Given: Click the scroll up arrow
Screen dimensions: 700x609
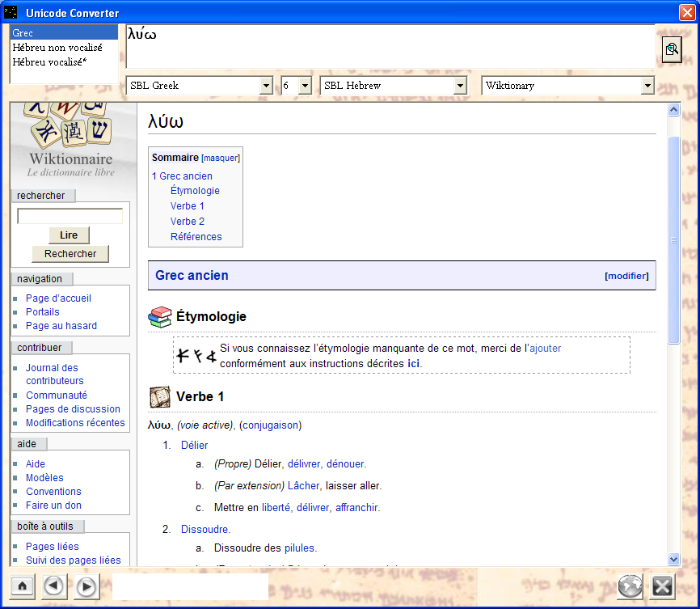Looking at the screenshot, I should coord(673,109).
